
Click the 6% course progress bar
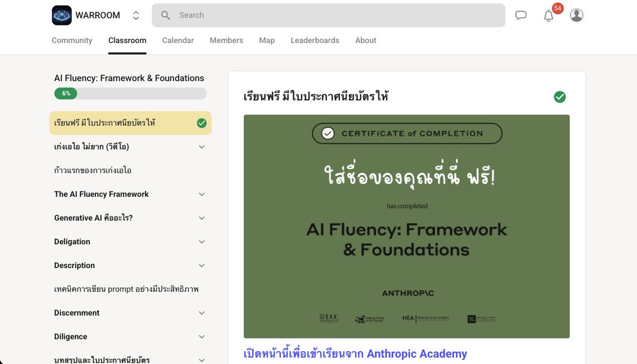click(x=130, y=93)
